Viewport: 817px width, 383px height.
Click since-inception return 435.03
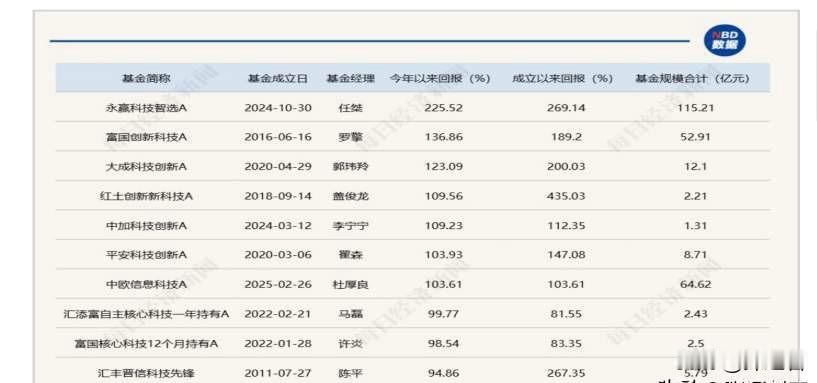pos(566,196)
